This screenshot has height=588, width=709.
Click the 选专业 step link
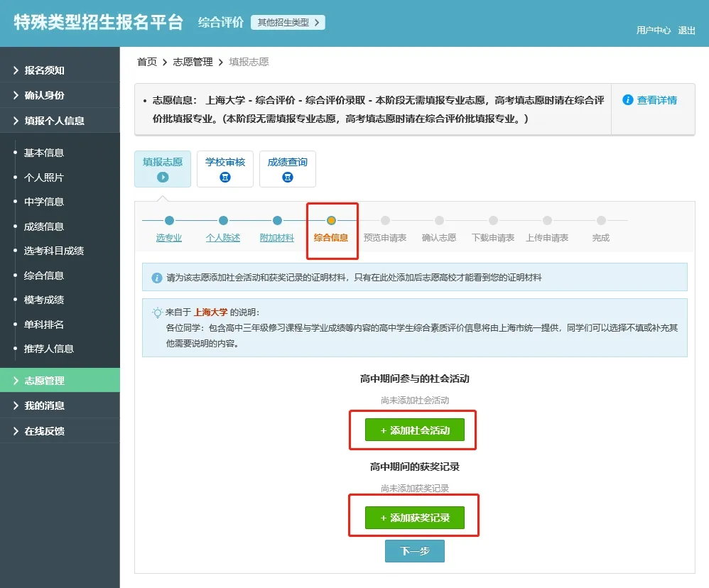[x=169, y=238]
